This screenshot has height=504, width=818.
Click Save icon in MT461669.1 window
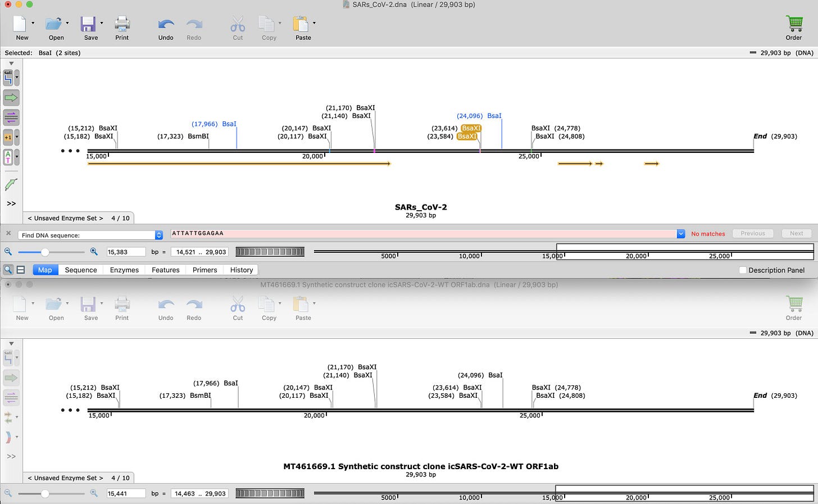pyautogui.click(x=88, y=304)
